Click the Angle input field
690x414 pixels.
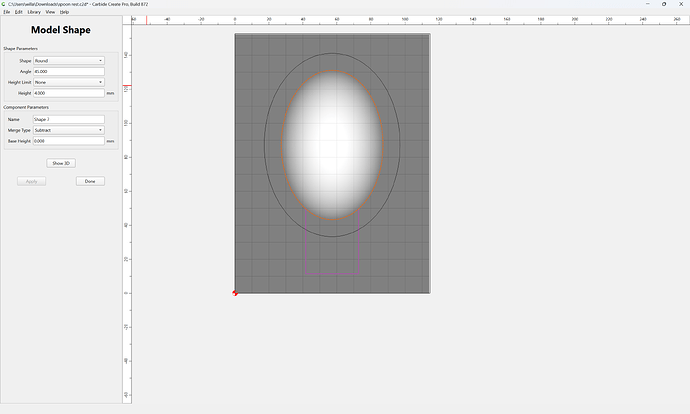coord(69,71)
